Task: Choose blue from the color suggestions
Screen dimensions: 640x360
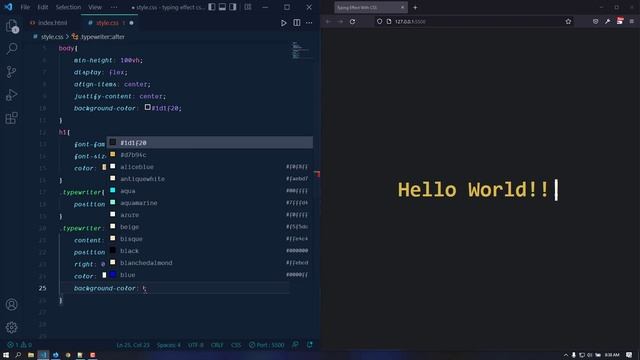Action: [x=210, y=275]
